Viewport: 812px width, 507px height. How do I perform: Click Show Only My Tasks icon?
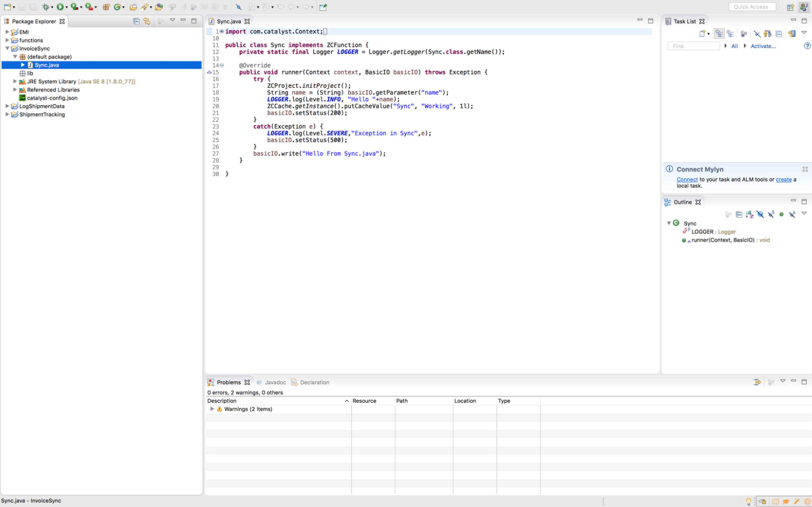768,34
